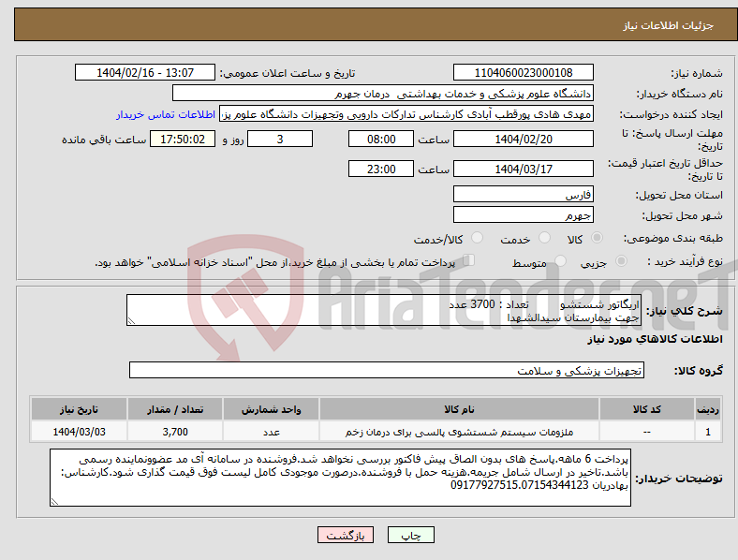
Task: Click the resize grip of description text area
Action: (x=131, y=321)
